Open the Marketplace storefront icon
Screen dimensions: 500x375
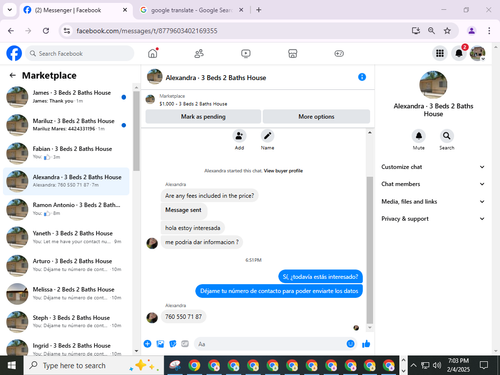[x=293, y=53]
